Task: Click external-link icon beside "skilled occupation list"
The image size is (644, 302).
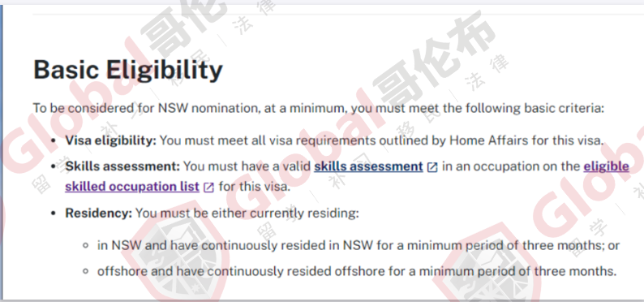Action: (x=209, y=188)
